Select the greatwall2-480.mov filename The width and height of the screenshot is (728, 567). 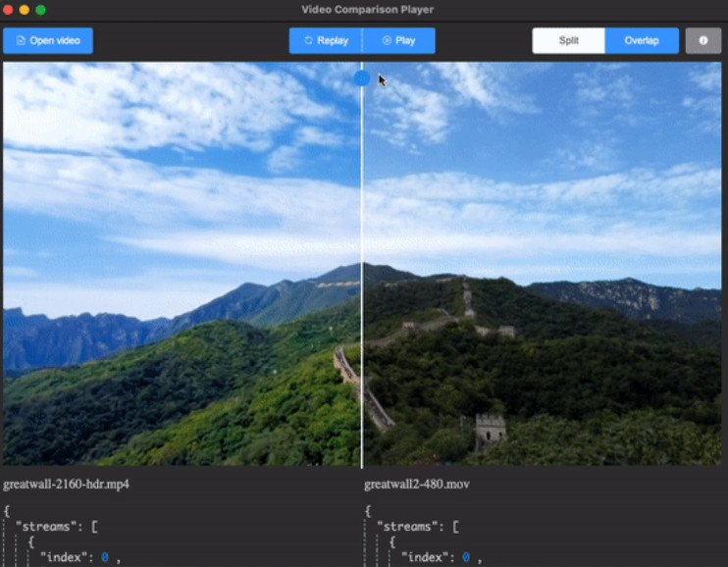tap(416, 485)
